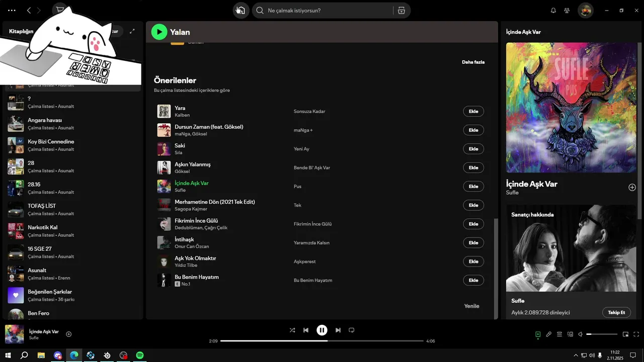The width and height of the screenshot is (644, 362).
Task: Open the Spotify three-dots menu
Action: click(x=12, y=11)
